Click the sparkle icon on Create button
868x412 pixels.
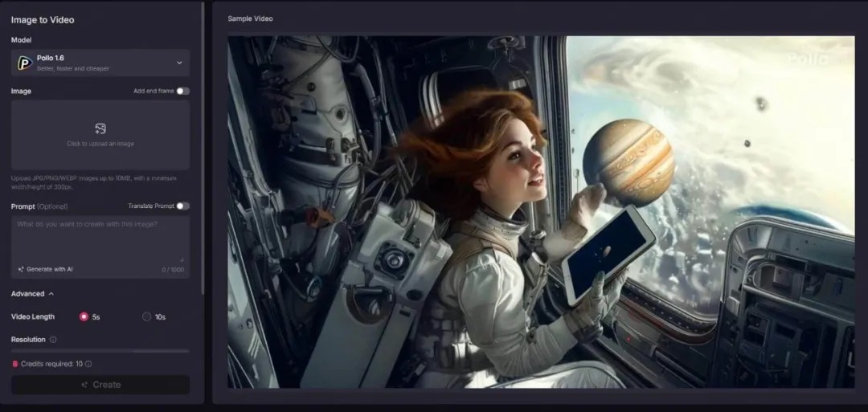pyautogui.click(x=84, y=385)
